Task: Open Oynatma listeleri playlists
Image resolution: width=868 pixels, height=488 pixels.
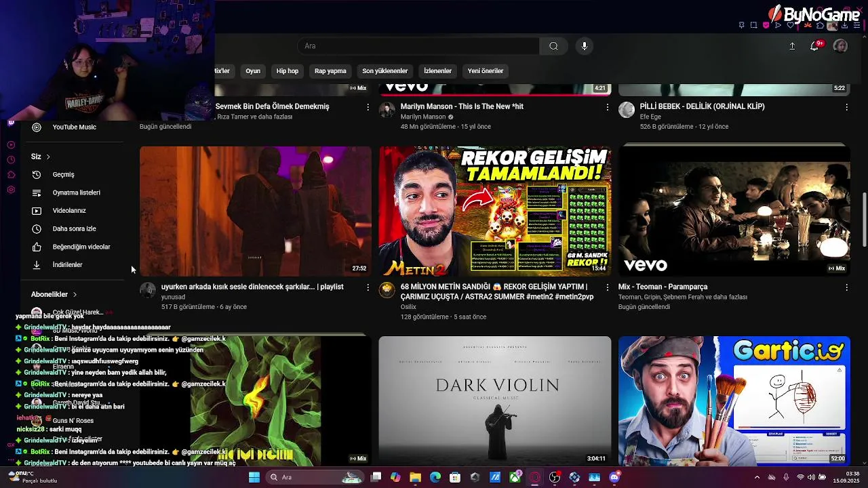Action: [73, 192]
